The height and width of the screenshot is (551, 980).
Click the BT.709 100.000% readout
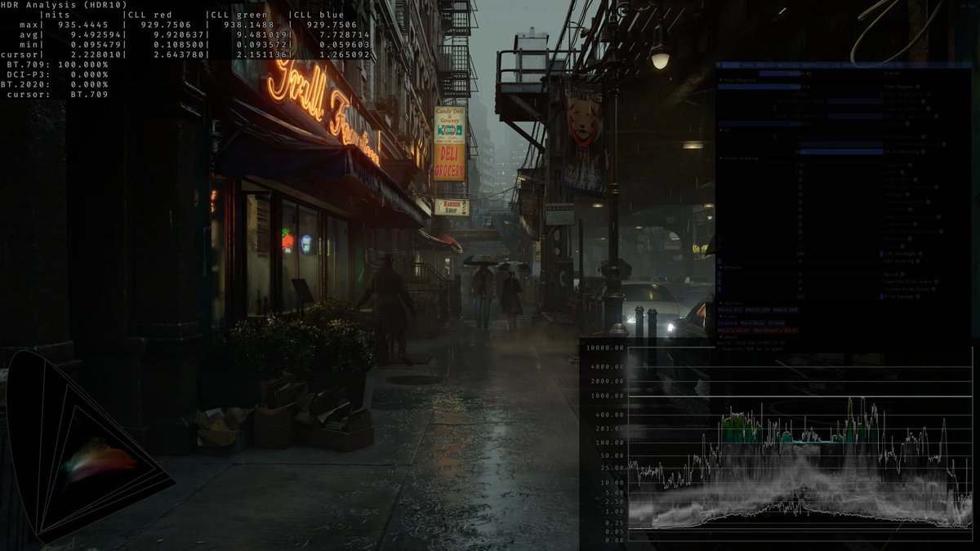pyautogui.click(x=56, y=64)
